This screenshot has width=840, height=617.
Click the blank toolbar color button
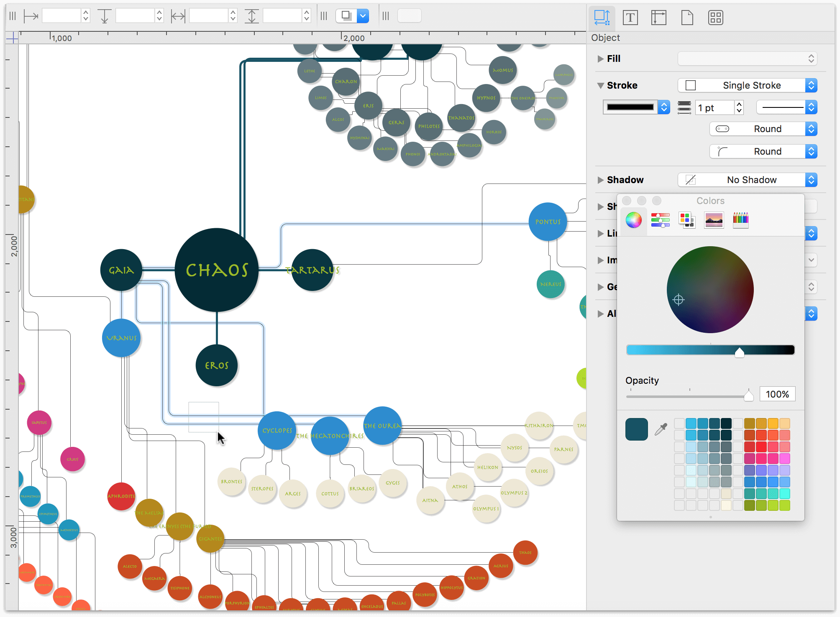(x=409, y=16)
